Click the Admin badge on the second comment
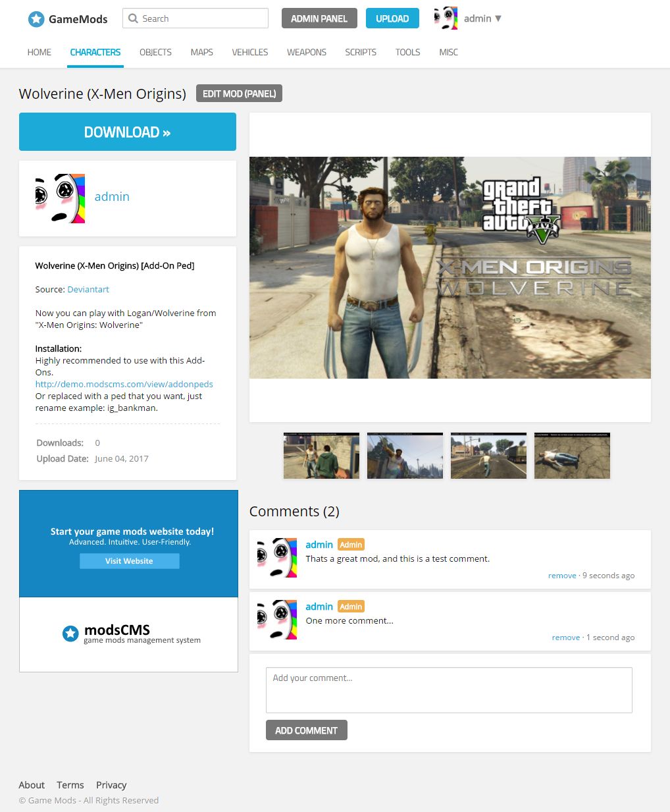Image resolution: width=670 pixels, height=812 pixels. [x=351, y=607]
